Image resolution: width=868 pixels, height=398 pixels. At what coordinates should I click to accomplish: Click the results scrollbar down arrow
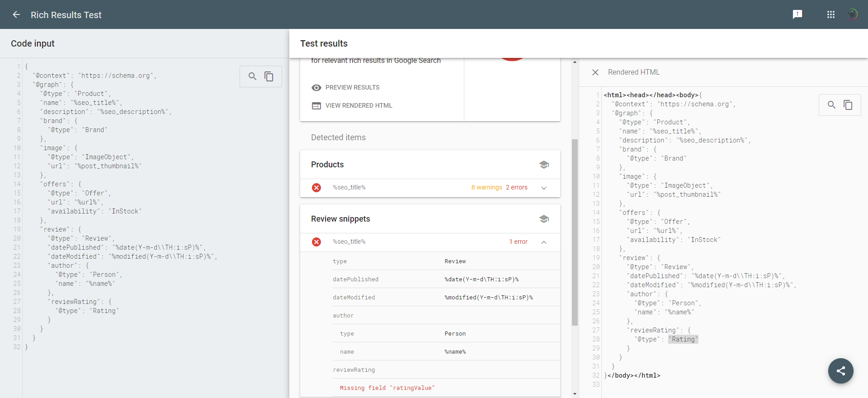click(575, 394)
